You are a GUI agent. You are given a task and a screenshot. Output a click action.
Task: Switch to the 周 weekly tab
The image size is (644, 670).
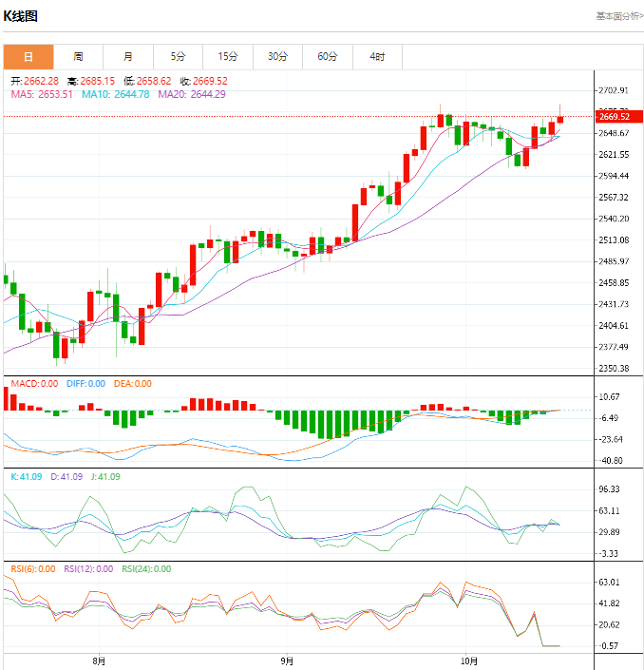[78, 57]
